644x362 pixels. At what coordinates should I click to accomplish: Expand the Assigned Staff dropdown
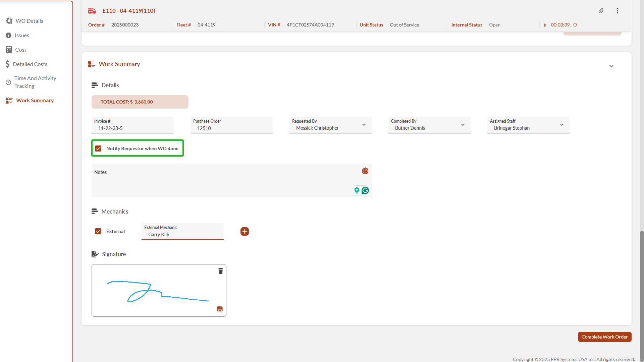pos(561,125)
